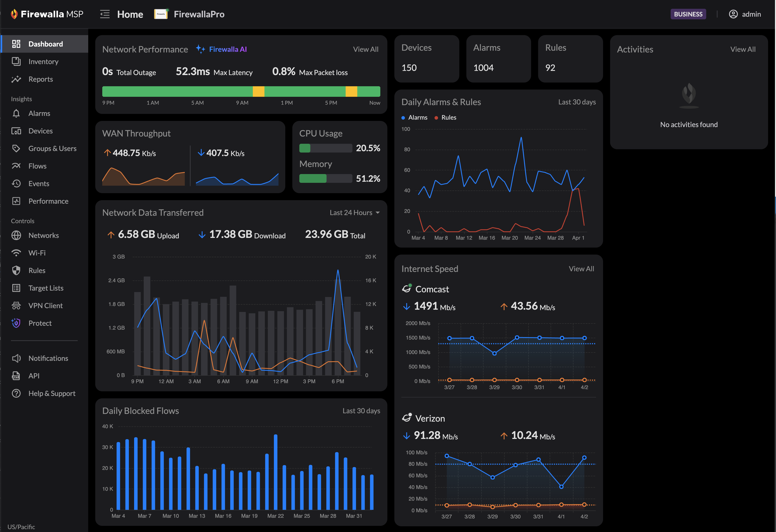This screenshot has width=776, height=532.
Task: Open the Devices count card
Action: tap(426, 59)
